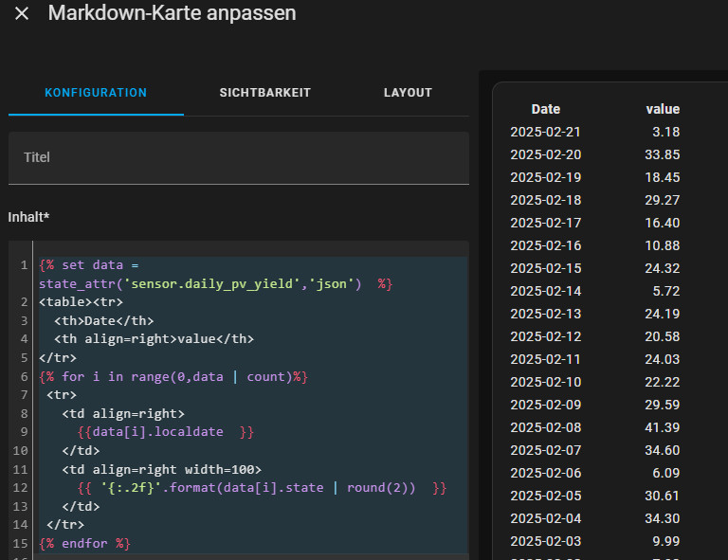Select the 2025-02-05 date cell
The height and width of the screenshot is (560, 728).
click(546, 496)
